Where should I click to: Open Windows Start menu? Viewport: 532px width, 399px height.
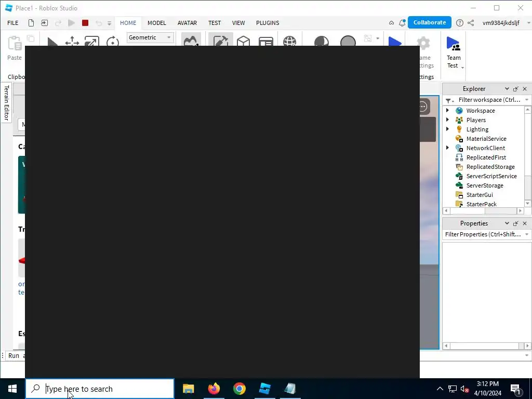point(12,389)
